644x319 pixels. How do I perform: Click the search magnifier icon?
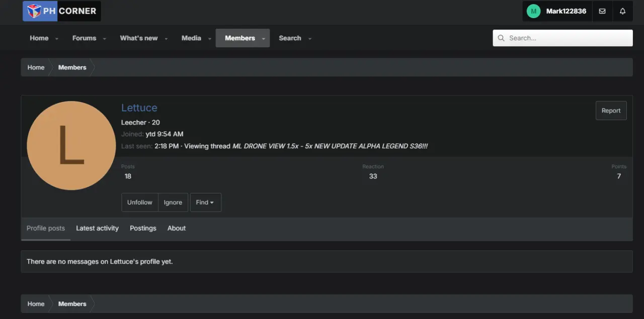click(x=501, y=38)
